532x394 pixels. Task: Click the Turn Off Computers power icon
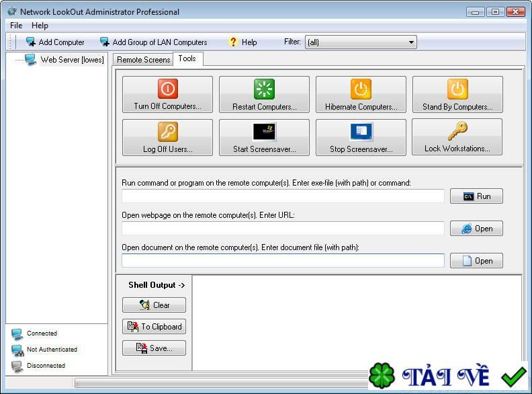(168, 89)
